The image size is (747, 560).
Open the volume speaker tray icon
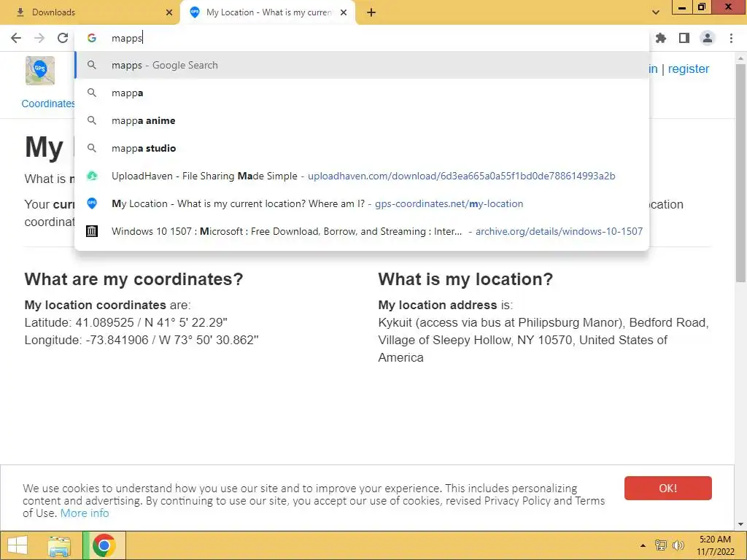tap(678, 545)
